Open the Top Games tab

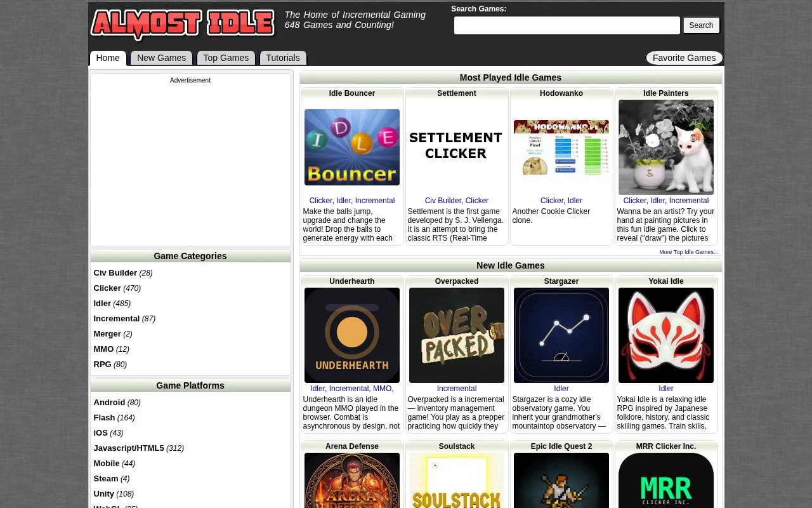pos(226,58)
